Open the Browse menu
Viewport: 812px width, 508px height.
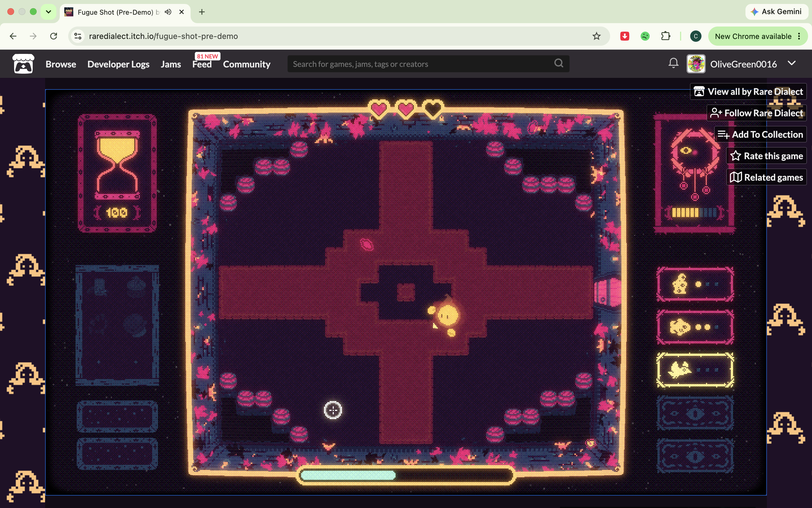[x=61, y=64]
